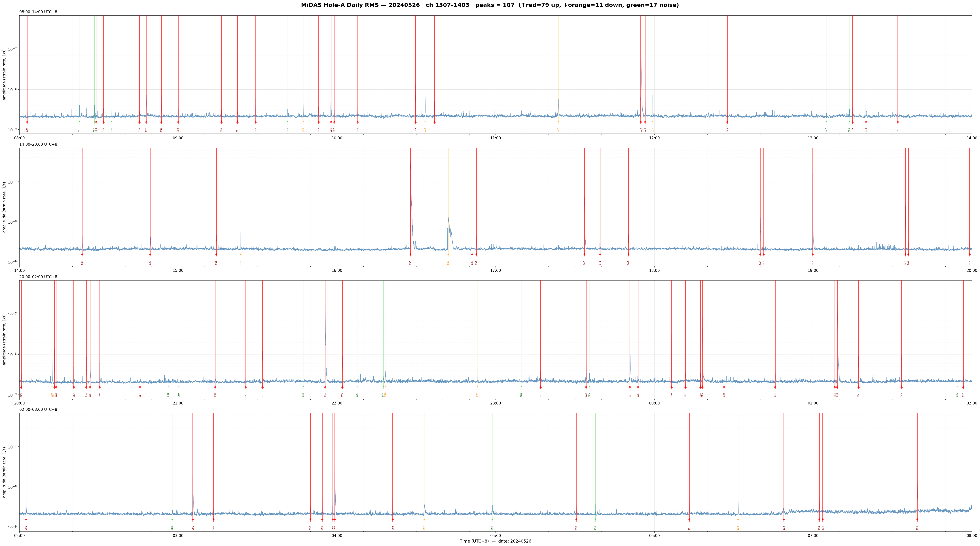Click red peak marker 040
980x546 pixels.
point(584,254)
